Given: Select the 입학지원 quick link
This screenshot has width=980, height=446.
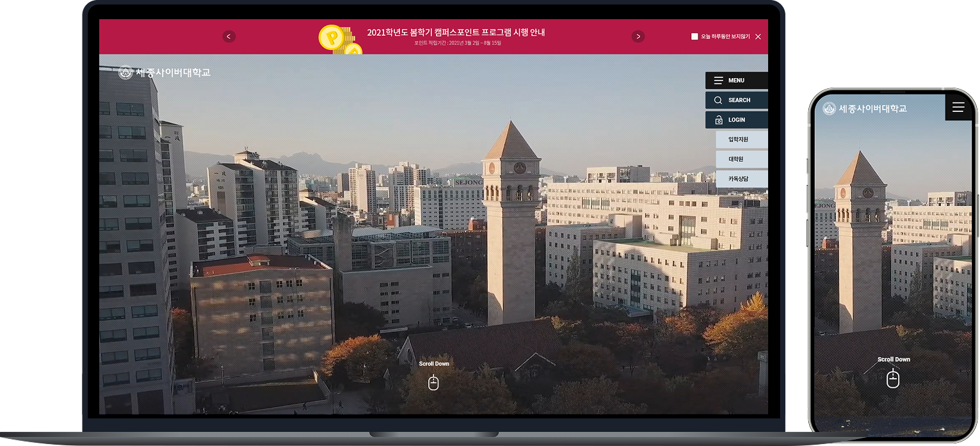Looking at the screenshot, I should click(x=742, y=139).
